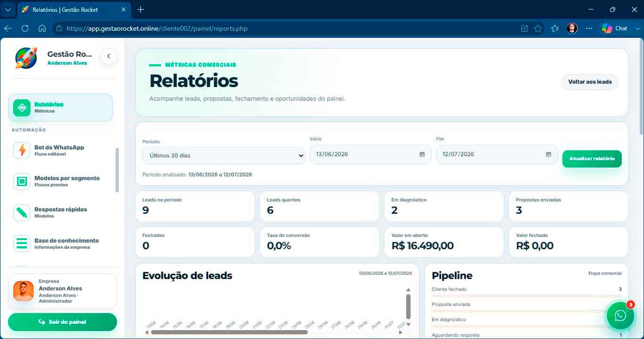Click the Propostas enviadas card
This screenshot has height=339, width=644.
click(x=569, y=206)
